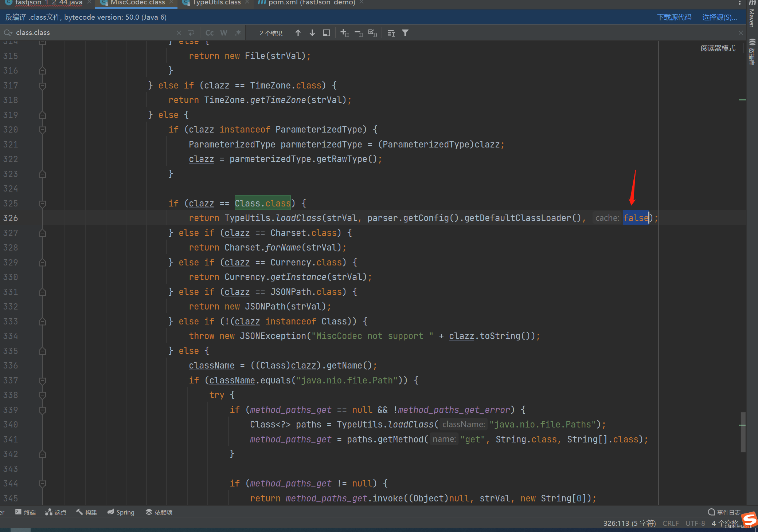Open the 数据库 database tool window
The height and width of the screenshot is (532, 758).
tap(752, 52)
